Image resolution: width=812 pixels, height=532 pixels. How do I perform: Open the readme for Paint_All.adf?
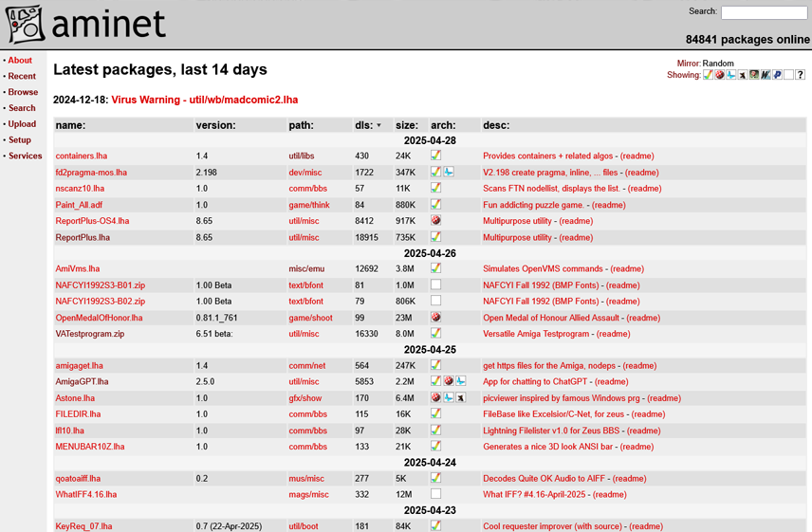click(x=608, y=205)
